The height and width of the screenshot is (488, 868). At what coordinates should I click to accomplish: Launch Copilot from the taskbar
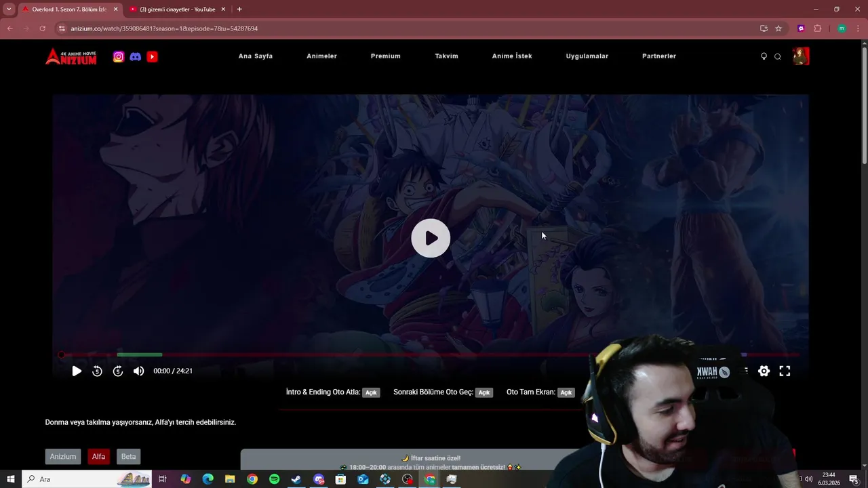186,479
